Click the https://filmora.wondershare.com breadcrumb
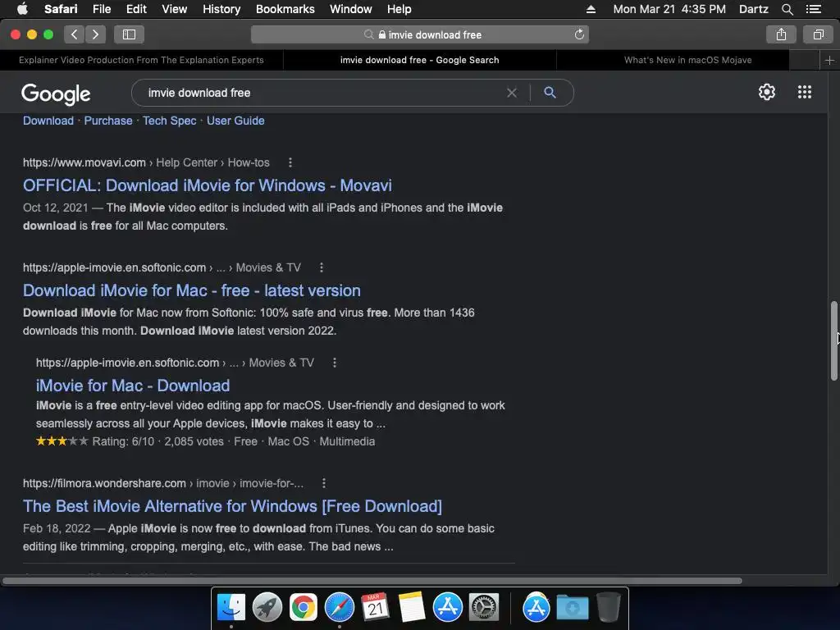 [x=104, y=483]
